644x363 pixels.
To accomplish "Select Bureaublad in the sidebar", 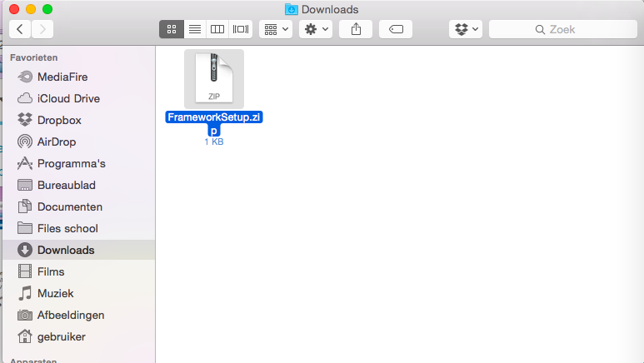I will [79, 185].
